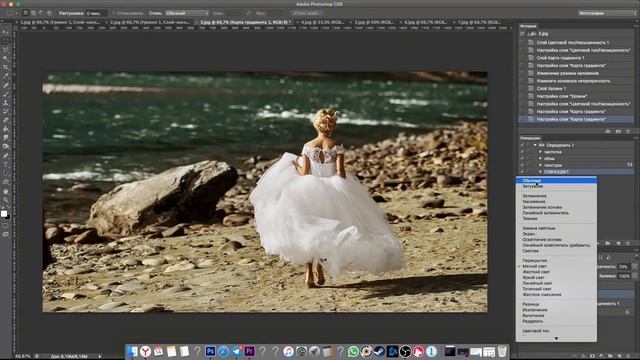Image resolution: width=640 pixels, height=360 pixels.
Task: Select the Move tool in toolbar
Action: click(6, 32)
